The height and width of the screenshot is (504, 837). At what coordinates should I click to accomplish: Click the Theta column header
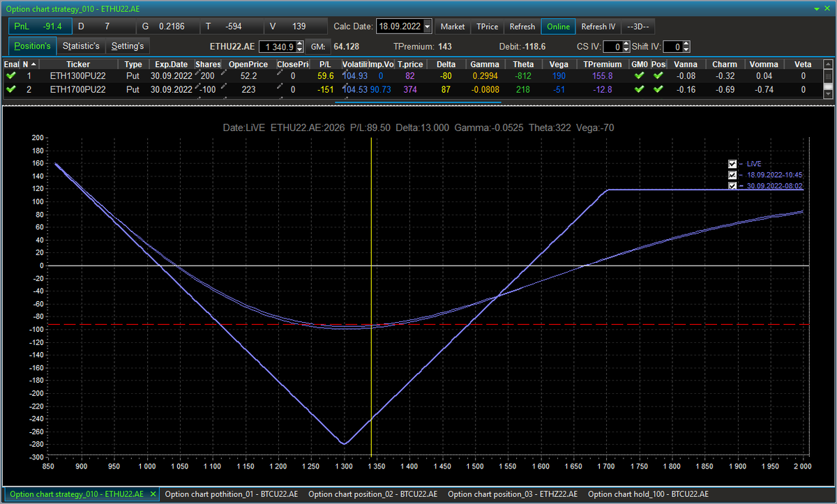pos(523,64)
